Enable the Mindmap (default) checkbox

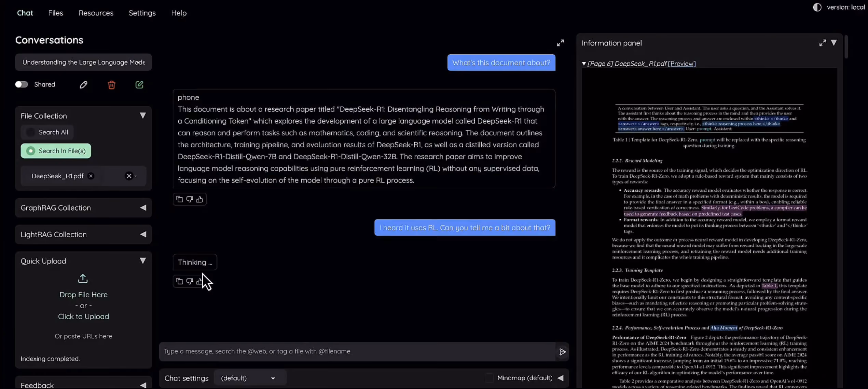pos(489,378)
